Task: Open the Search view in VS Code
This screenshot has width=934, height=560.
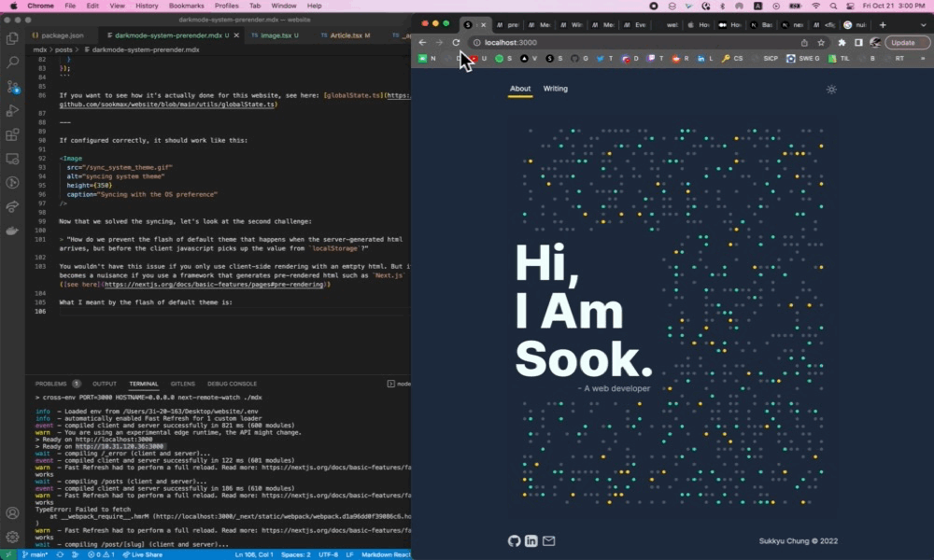Action: (x=12, y=62)
